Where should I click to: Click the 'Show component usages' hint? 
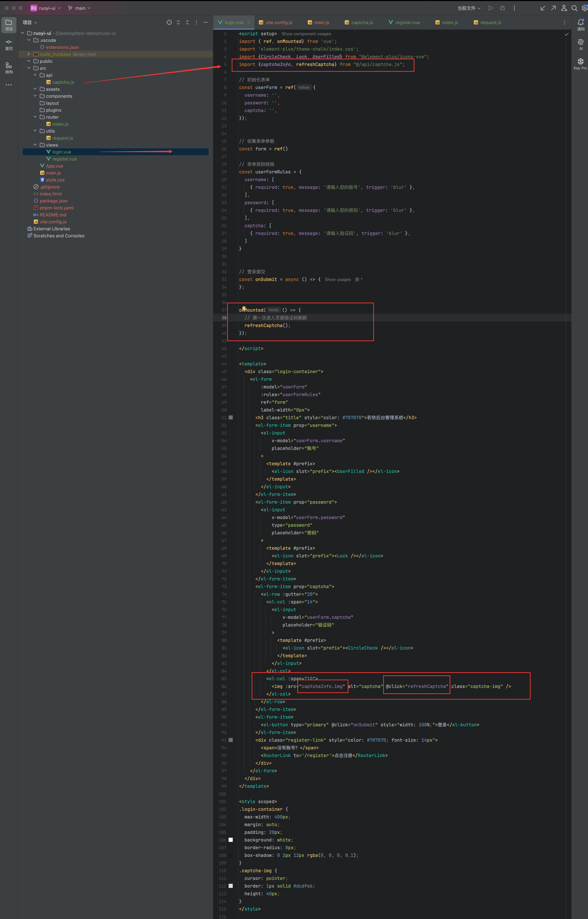[306, 34]
